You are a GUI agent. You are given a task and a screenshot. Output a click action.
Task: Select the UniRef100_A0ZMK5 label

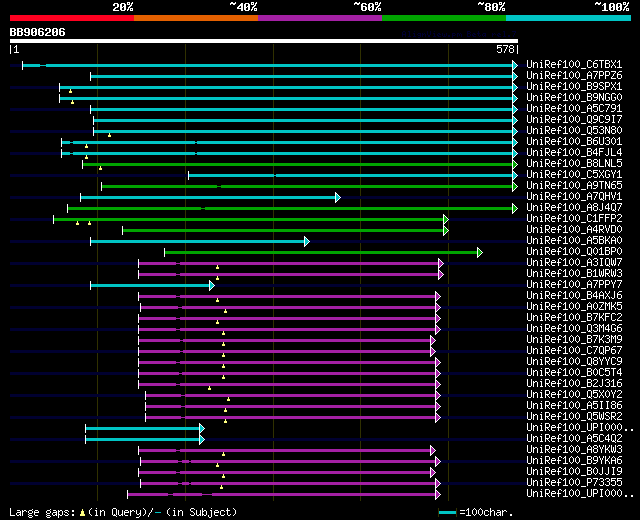pos(574,307)
